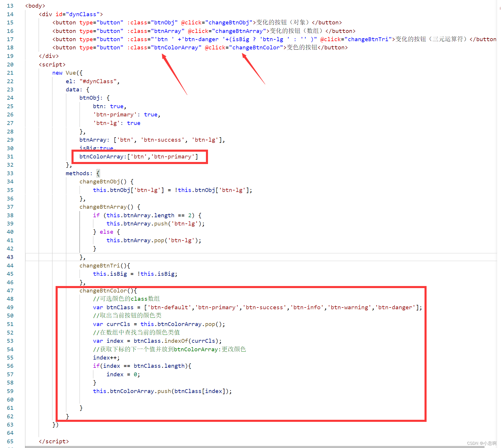The image size is (501, 448).
Task: Click the btn: true, entry
Action: (110, 106)
